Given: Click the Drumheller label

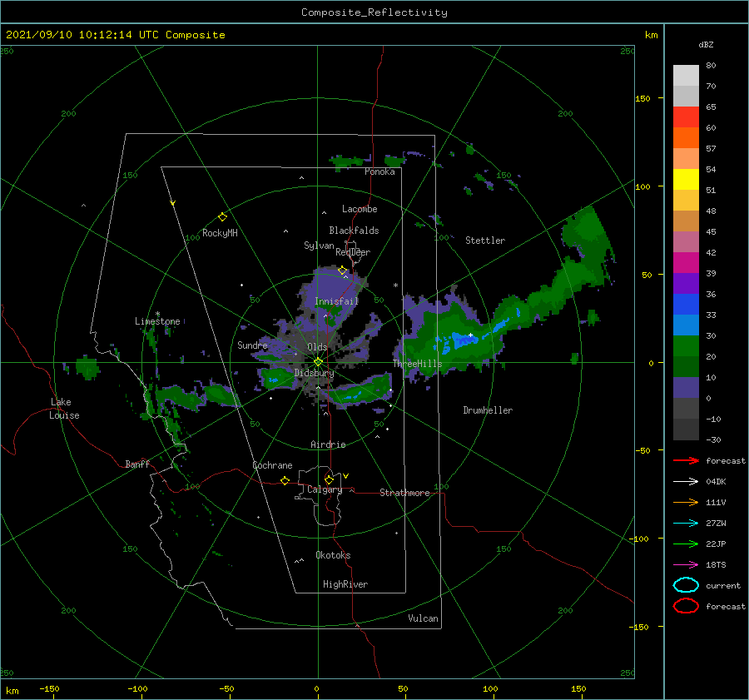Looking at the screenshot, I should (488, 410).
